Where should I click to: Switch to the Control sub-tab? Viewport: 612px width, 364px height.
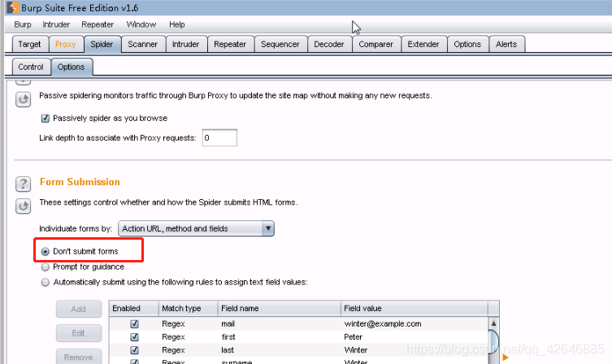coord(31,67)
